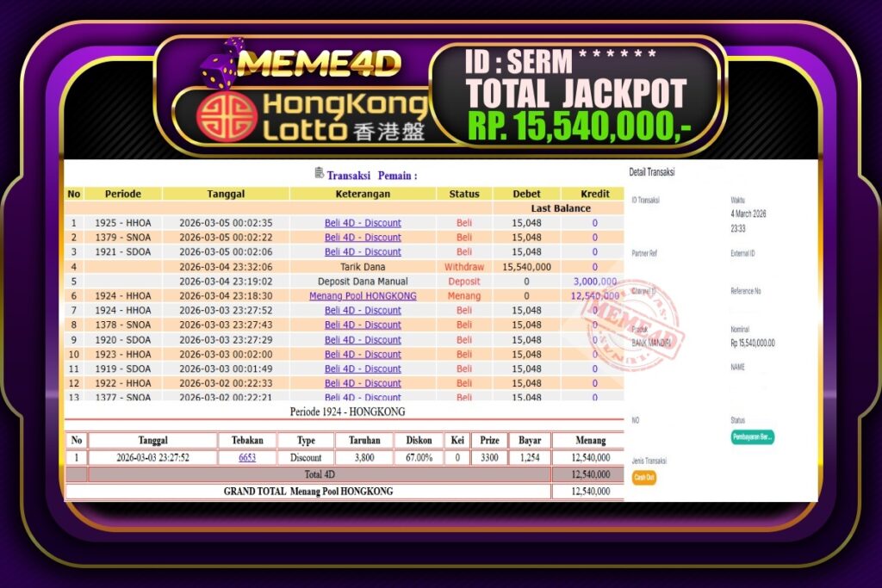
Task: Click the Keterangan column header
Action: 363,194
